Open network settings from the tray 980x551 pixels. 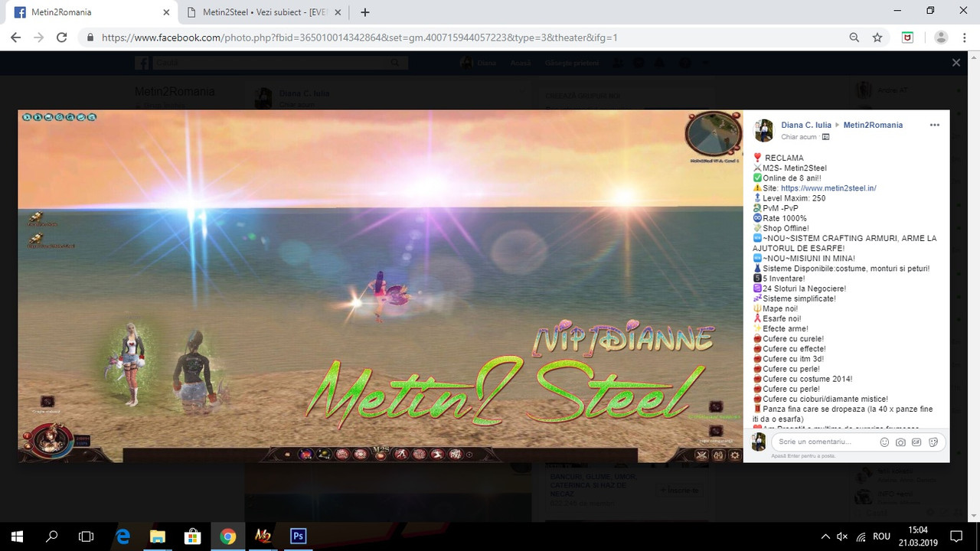861,536
